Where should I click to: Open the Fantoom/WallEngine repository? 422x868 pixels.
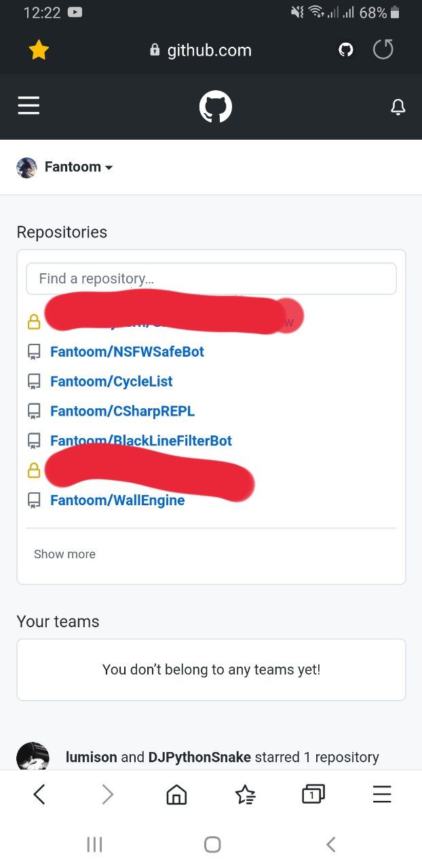tap(117, 500)
